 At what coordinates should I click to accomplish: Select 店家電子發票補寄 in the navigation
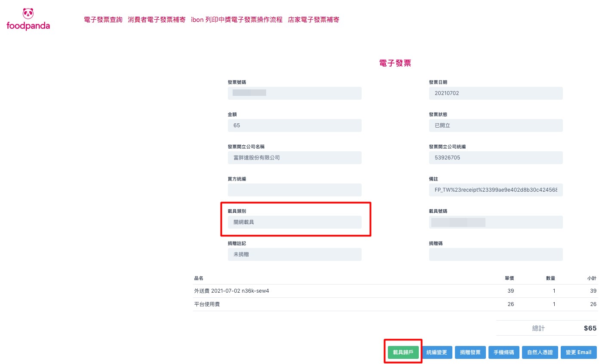pos(313,20)
